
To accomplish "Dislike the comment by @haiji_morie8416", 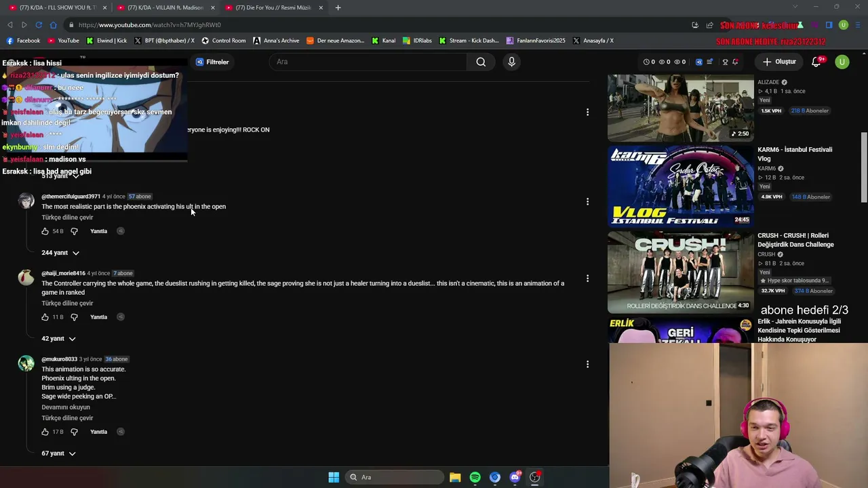I will [74, 317].
